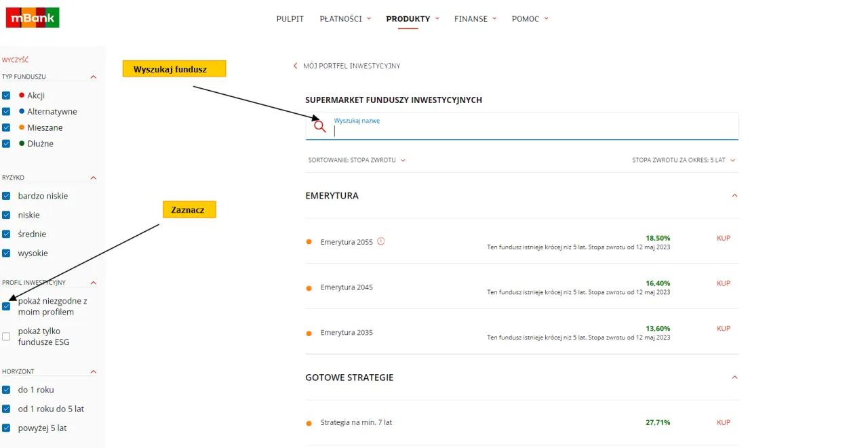Click KUP for Emerytura 2045
This screenshot has height=448, width=868.
[724, 283]
